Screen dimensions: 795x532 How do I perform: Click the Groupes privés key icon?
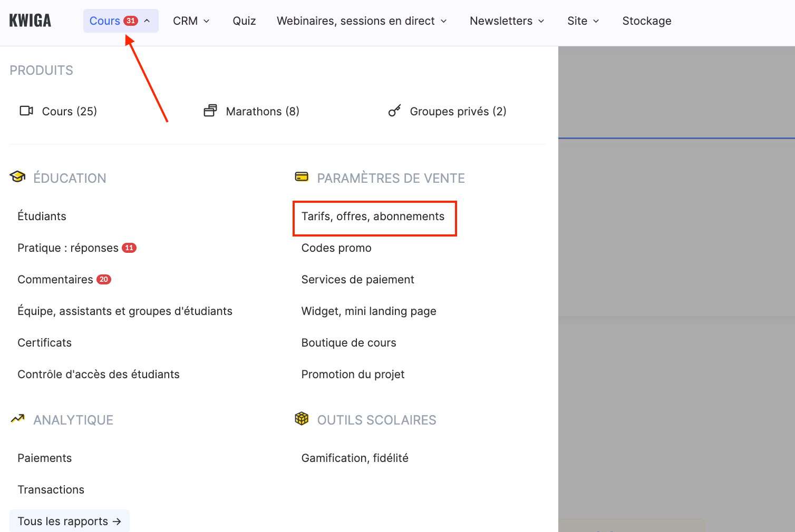point(394,111)
